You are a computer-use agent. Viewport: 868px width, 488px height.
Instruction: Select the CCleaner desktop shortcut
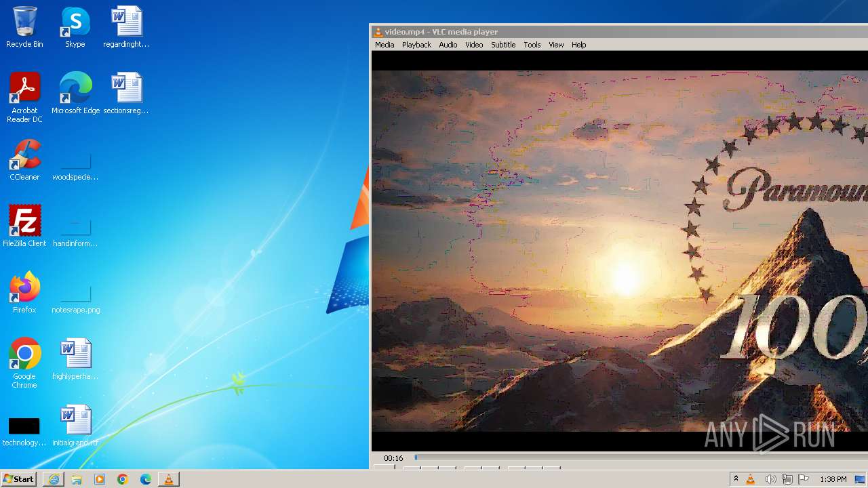[24, 160]
